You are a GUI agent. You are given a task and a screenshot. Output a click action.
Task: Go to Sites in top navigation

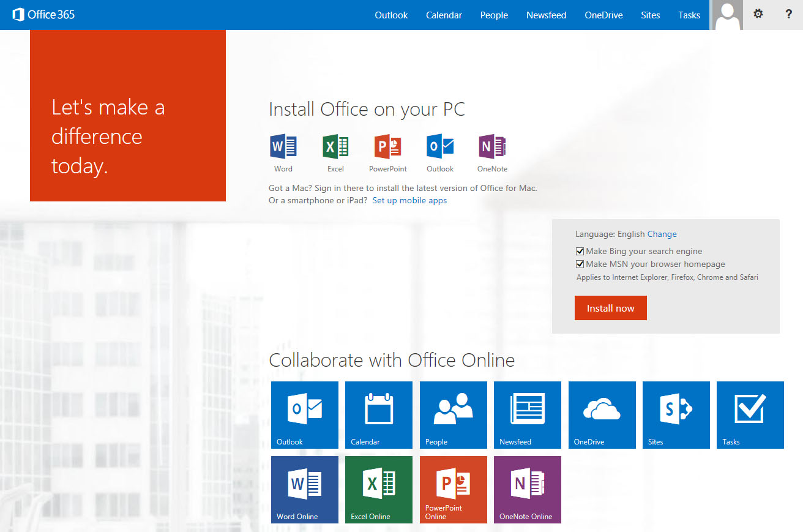[651, 15]
